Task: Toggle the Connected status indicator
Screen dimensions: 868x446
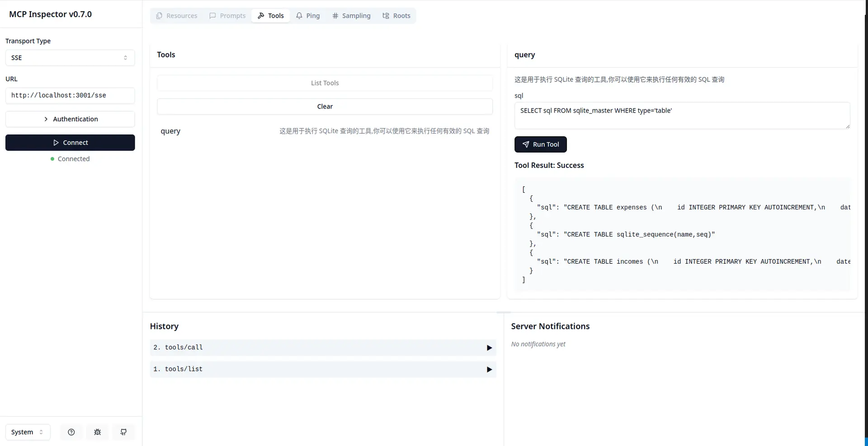Action: tap(70, 159)
